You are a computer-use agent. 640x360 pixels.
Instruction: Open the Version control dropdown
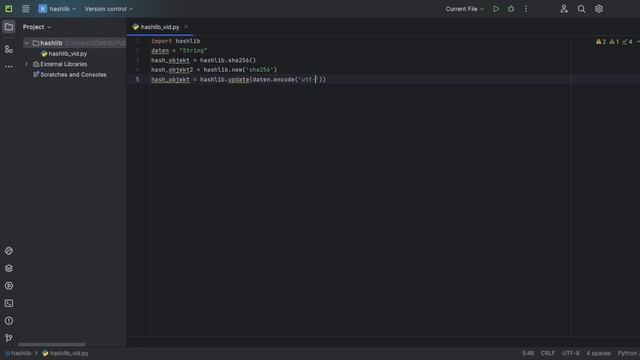(x=109, y=9)
